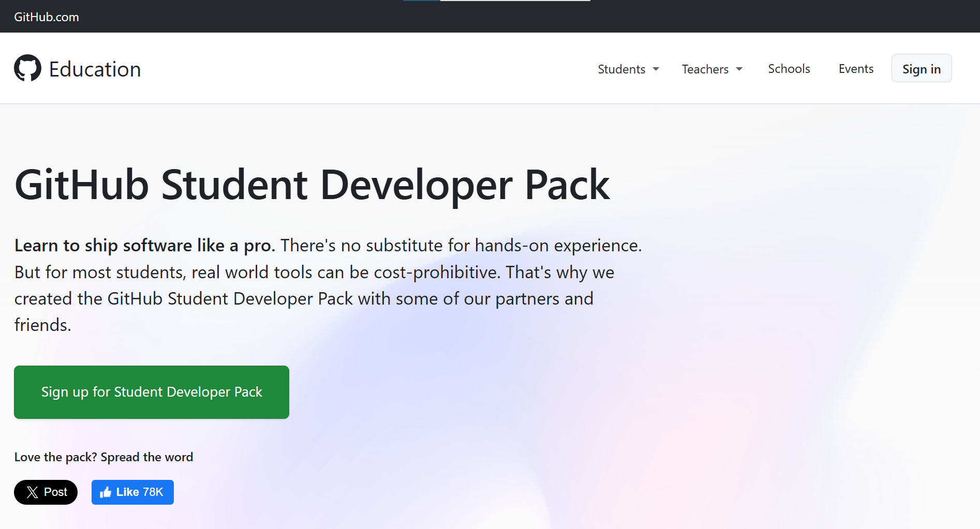
Task: Click 'Learn to ship software like a pro.' text
Action: click(x=145, y=245)
